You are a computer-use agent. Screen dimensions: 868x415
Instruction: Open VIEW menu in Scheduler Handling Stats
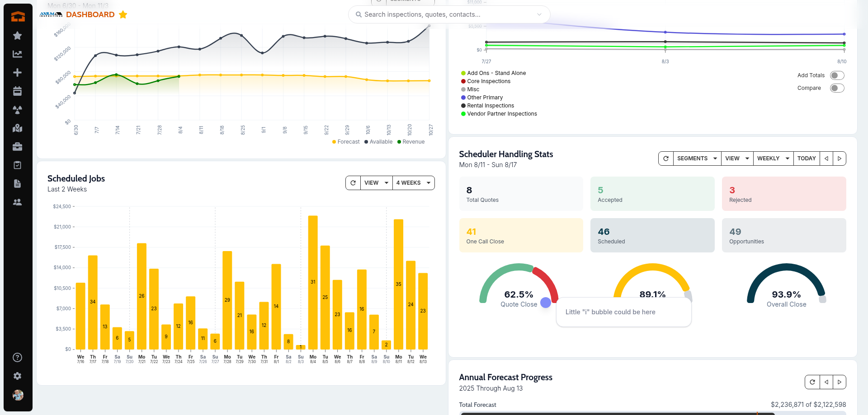(x=737, y=159)
